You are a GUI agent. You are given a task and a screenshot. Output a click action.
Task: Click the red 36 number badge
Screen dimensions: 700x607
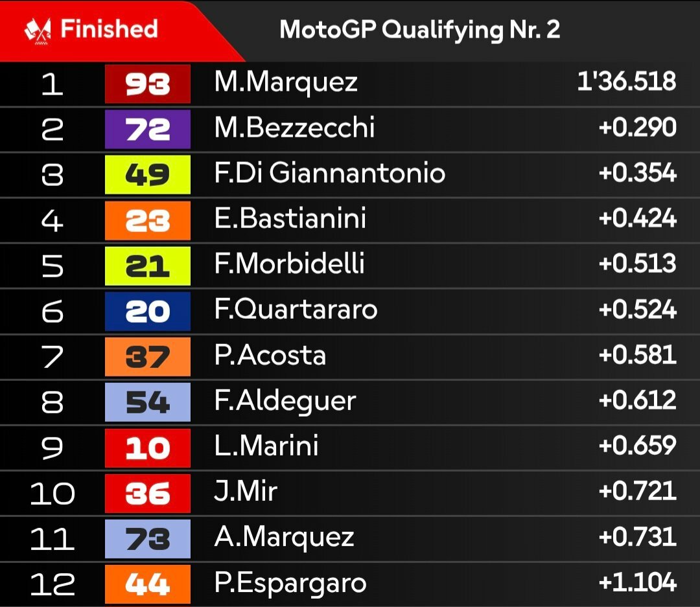148,493
